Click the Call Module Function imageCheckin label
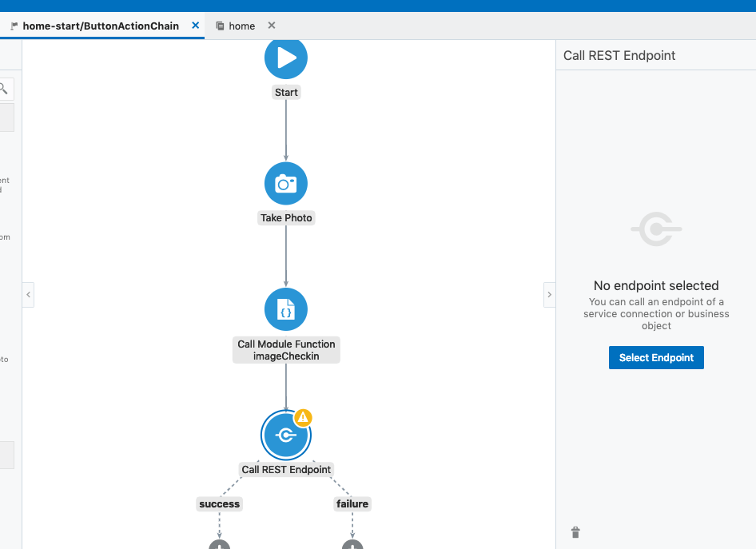Screen dimensions: 756x549 pos(286,350)
